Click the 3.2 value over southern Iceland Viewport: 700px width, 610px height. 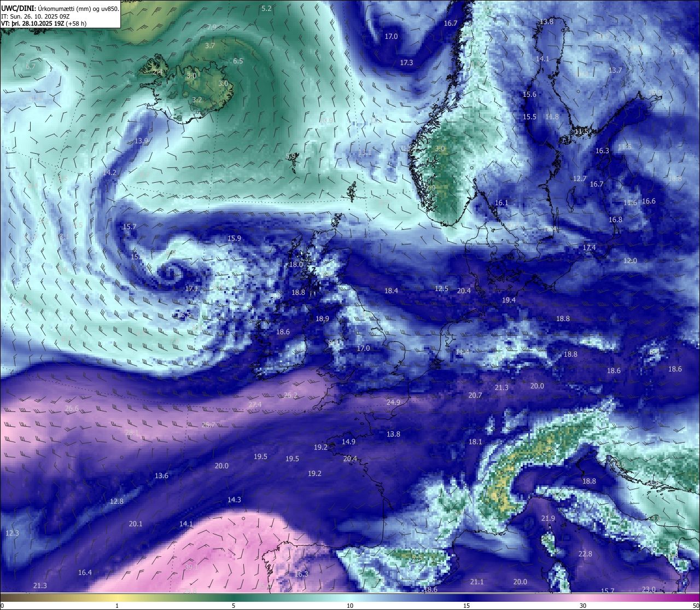click(x=197, y=100)
